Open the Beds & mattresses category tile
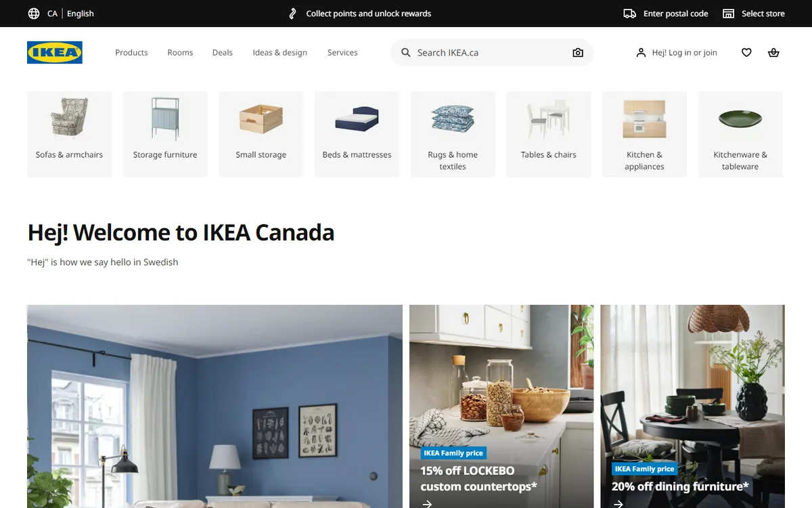The image size is (812, 508). (x=357, y=134)
